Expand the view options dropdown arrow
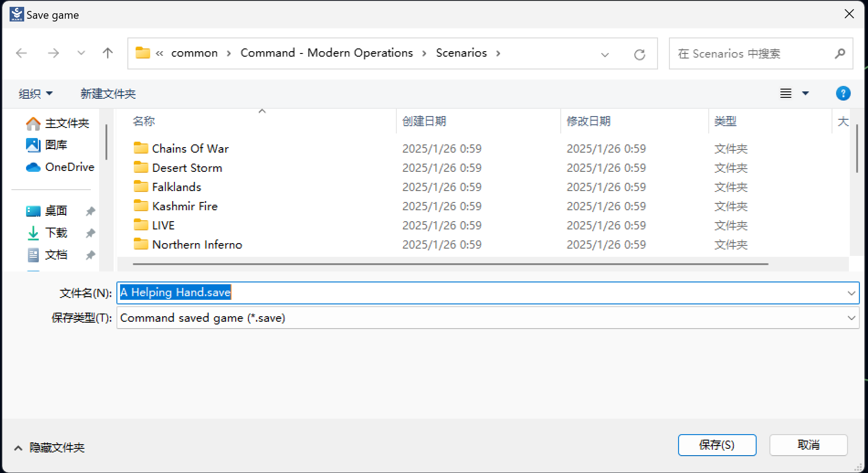Image resolution: width=868 pixels, height=473 pixels. (x=805, y=93)
